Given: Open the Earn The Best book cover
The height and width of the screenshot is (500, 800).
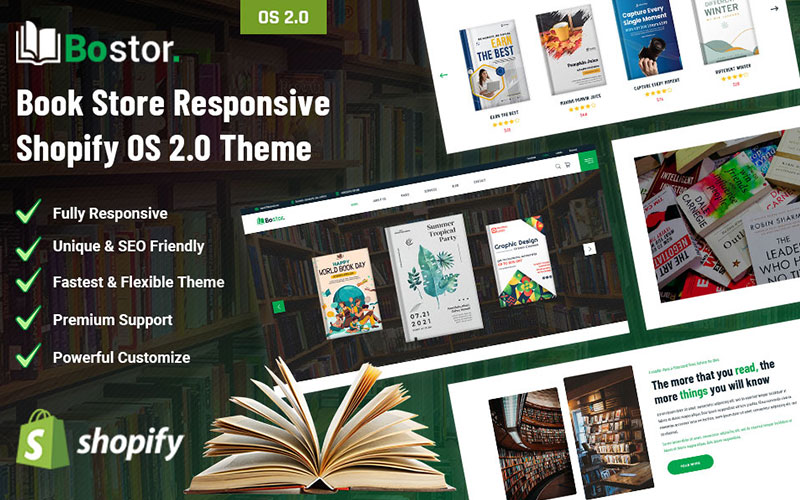Looking at the screenshot, I should 493,67.
